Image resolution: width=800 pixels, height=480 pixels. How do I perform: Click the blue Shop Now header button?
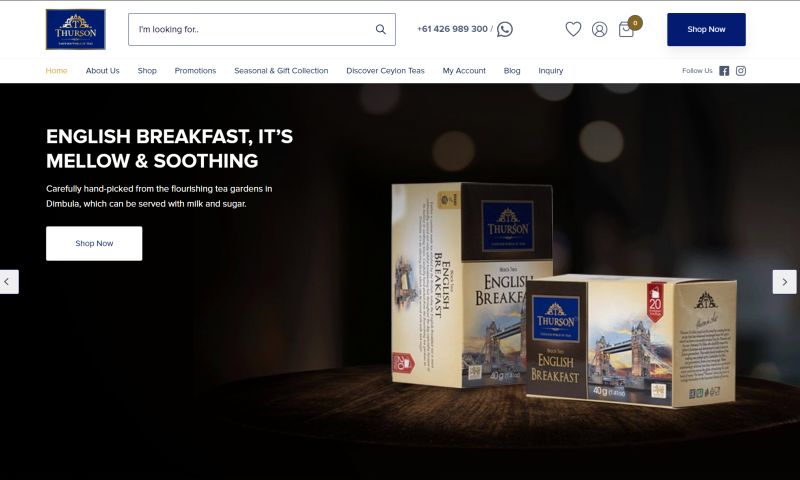[x=706, y=30]
